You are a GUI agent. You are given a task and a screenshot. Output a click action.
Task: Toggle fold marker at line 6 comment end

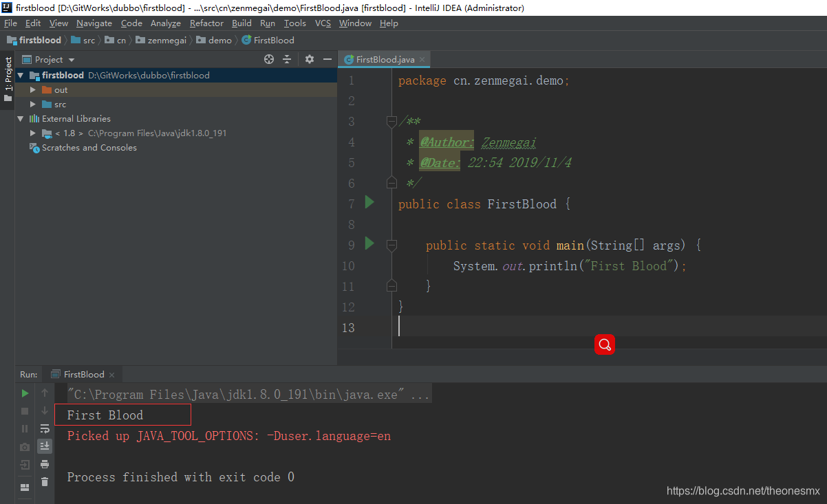click(x=391, y=183)
